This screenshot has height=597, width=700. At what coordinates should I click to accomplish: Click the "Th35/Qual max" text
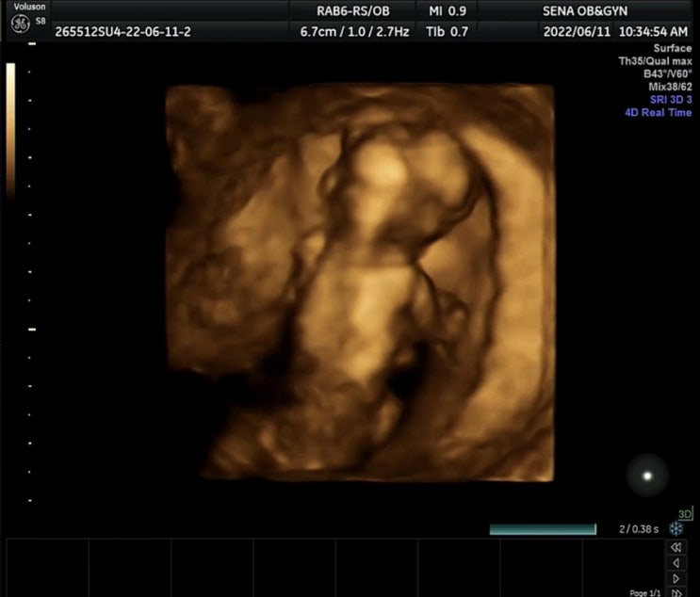[x=655, y=61]
